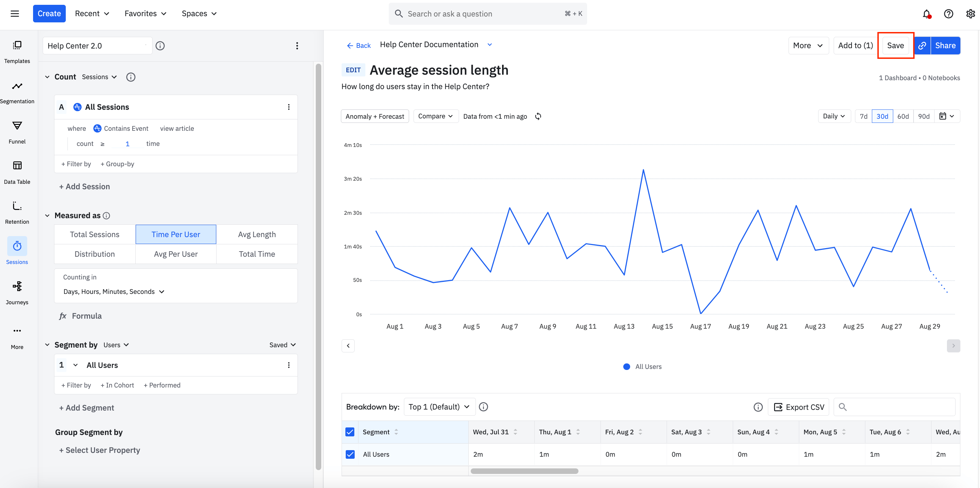Open the Favorites menu
Image resolution: width=980 pixels, height=488 pixels.
[145, 14]
